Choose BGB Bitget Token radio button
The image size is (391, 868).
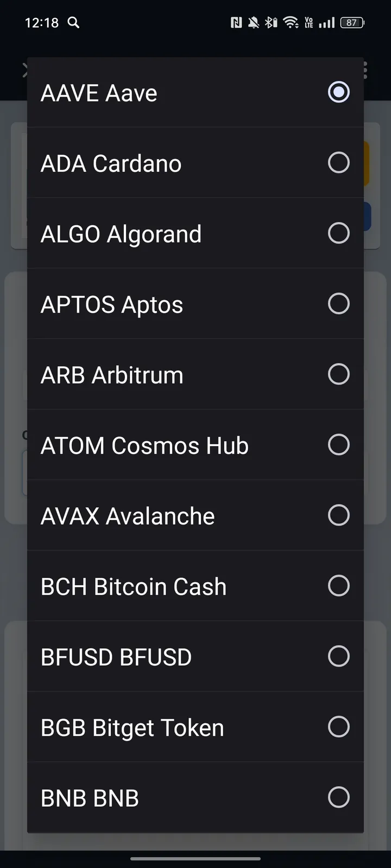338,727
